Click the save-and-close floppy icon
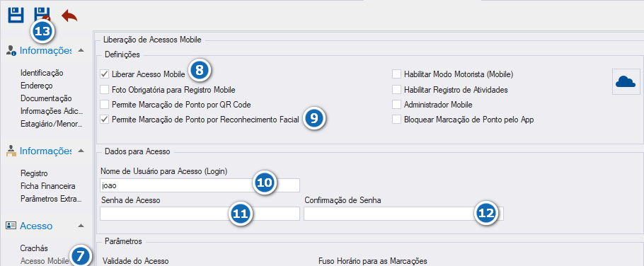 pos(42,15)
